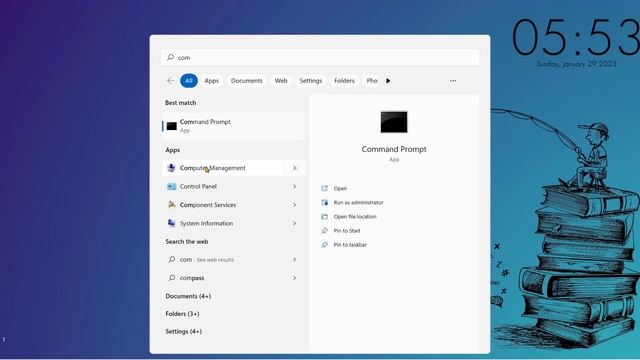Click the Command Prompt title in preview pane
Screen dimensions: 640x360
pos(394,149)
